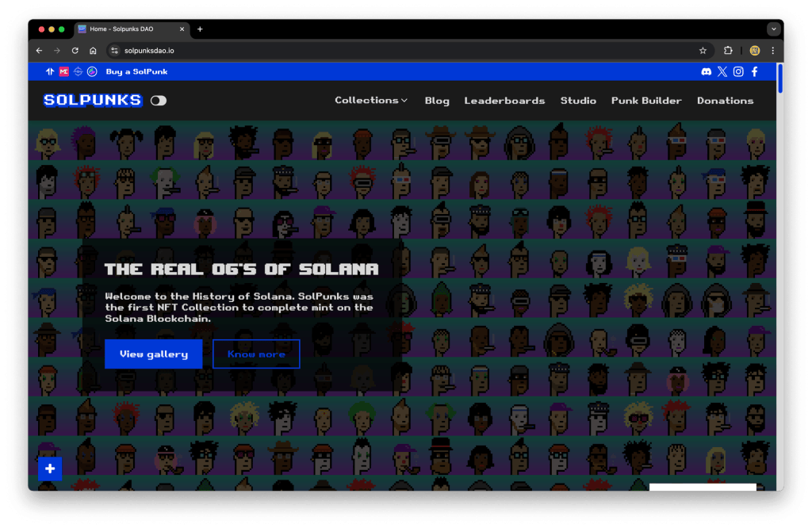Close the Solpunks DAO tab

click(182, 29)
